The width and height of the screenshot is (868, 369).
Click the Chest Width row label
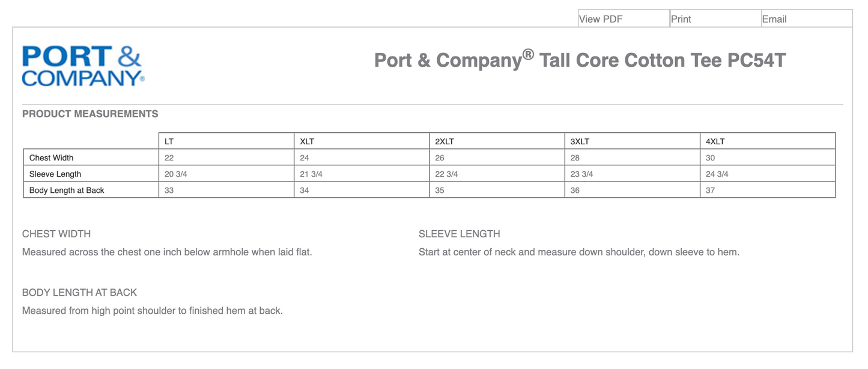coord(52,158)
